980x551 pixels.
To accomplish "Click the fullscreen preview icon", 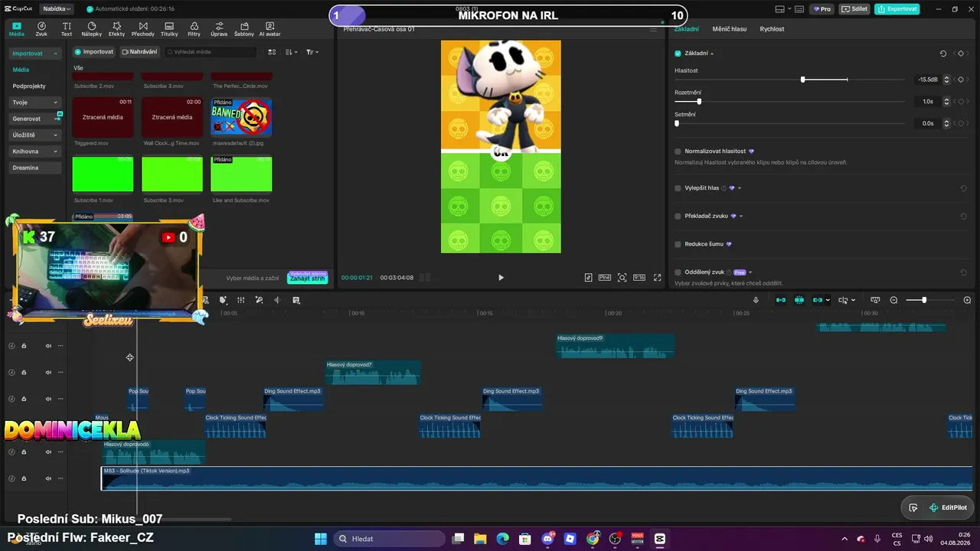I will pos(657,278).
